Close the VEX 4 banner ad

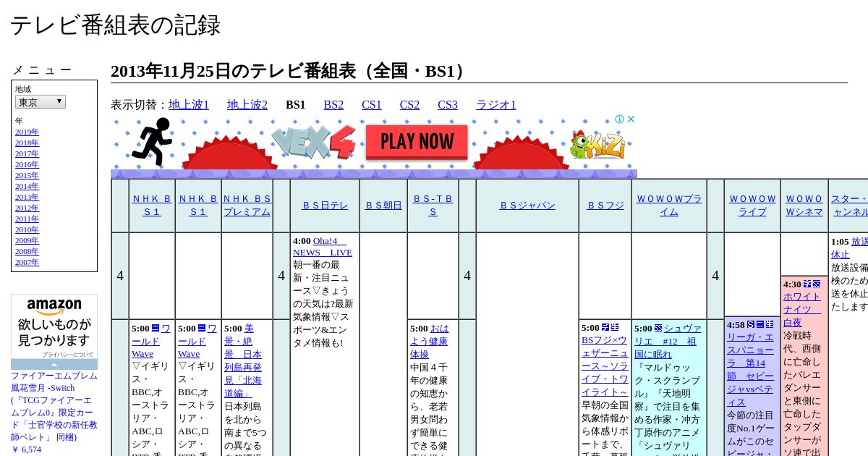click(x=631, y=119)
